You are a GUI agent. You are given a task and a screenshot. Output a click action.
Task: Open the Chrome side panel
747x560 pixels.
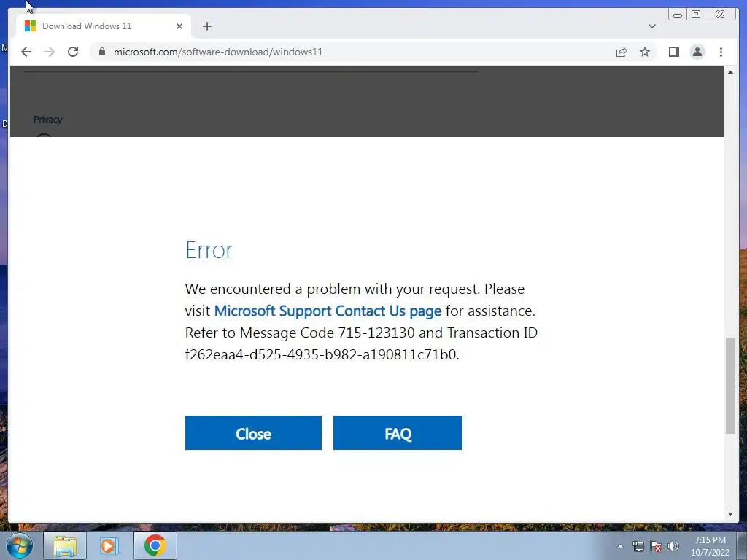tap(673, 52)
